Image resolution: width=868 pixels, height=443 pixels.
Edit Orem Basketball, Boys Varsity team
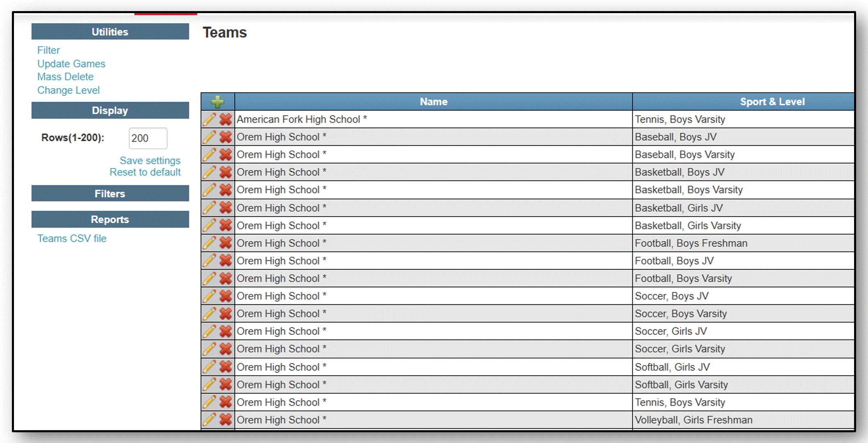(209, 190)
